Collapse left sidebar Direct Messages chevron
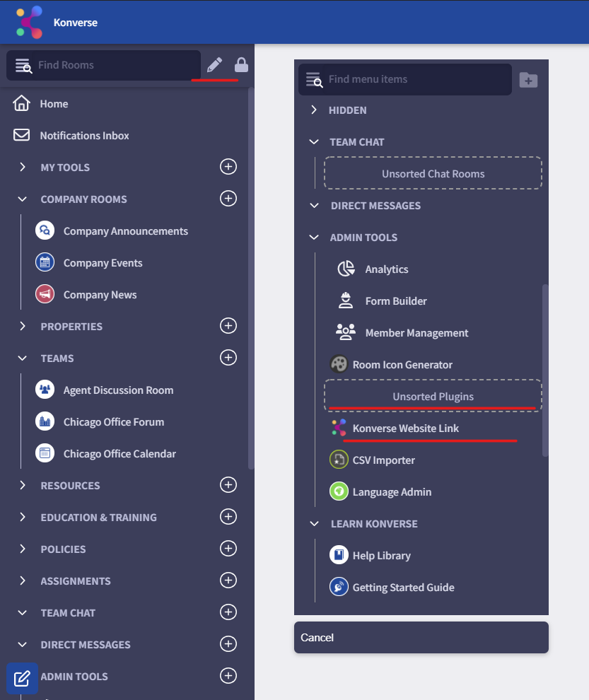The height and width of the screenshot is (700, 589). click(x=23, y=644)
